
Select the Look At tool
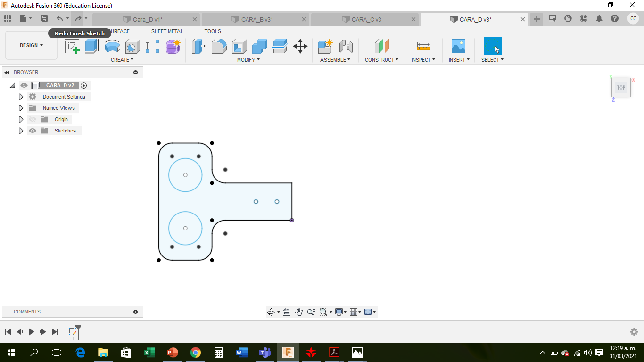click(x=286, y=312)
